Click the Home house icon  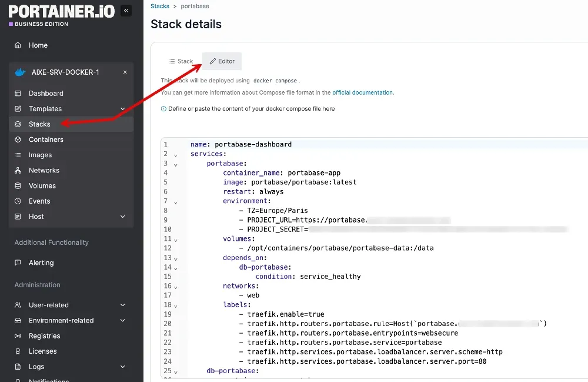pos(18,45)
